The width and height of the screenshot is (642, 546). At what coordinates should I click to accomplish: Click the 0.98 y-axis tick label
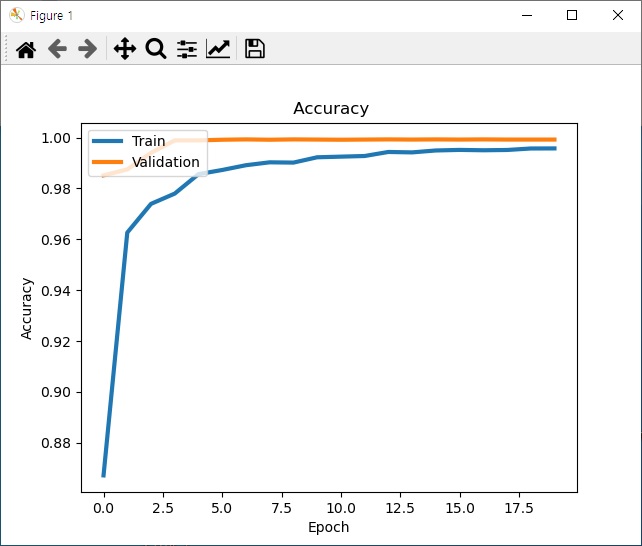coord(56,189)
